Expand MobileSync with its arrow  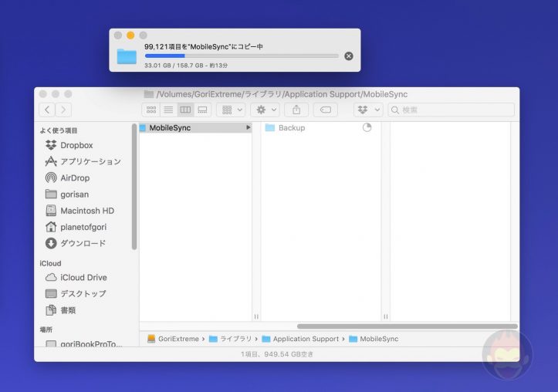point(248,127)
